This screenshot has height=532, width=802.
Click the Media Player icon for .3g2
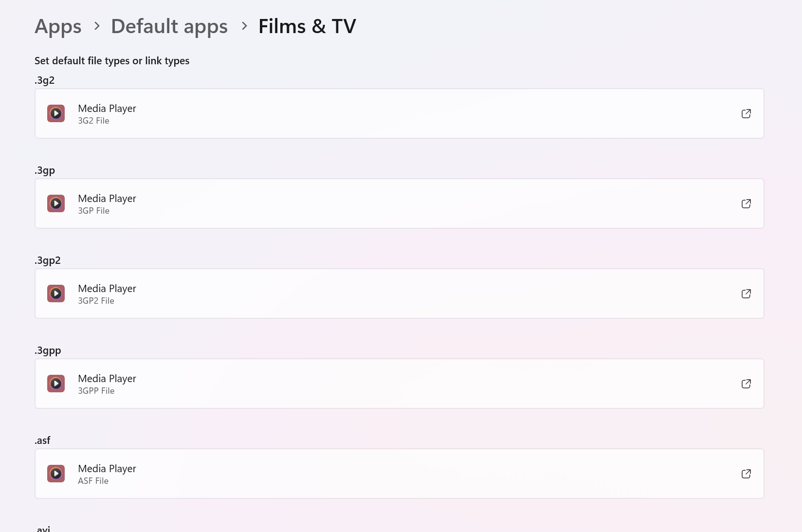tap(56, 113)
